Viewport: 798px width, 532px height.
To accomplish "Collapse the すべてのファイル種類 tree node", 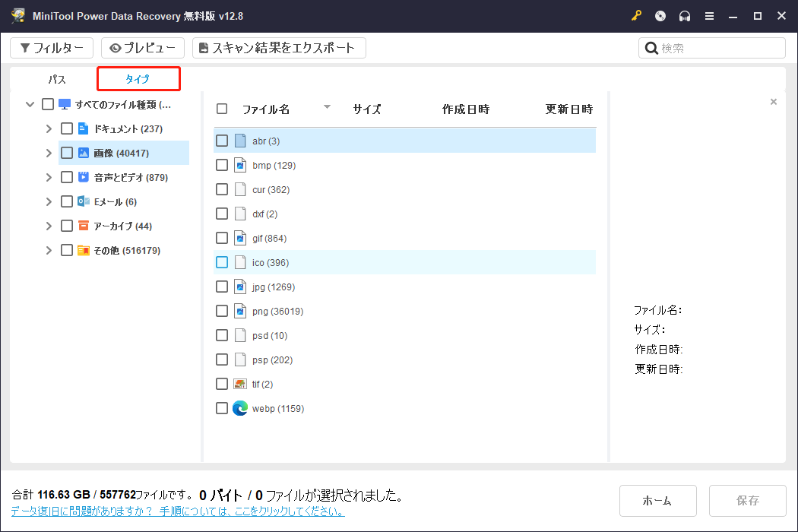I will (30, 104).
